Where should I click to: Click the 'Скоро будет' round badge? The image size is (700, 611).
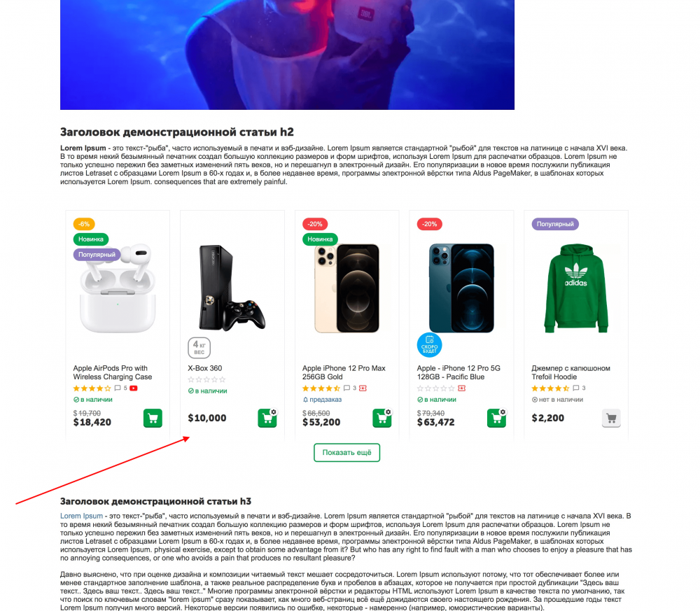tap(429, 345)
